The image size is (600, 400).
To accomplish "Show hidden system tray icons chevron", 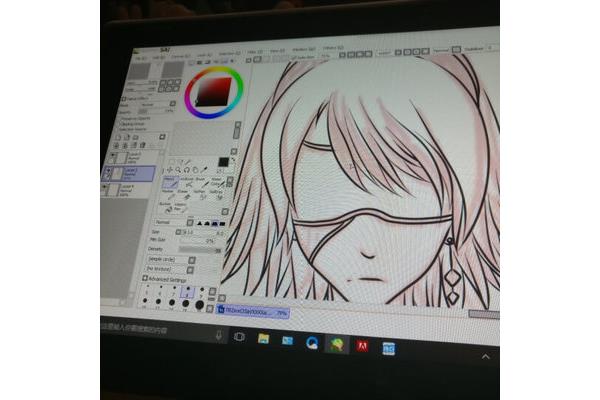I will point(486,356).
